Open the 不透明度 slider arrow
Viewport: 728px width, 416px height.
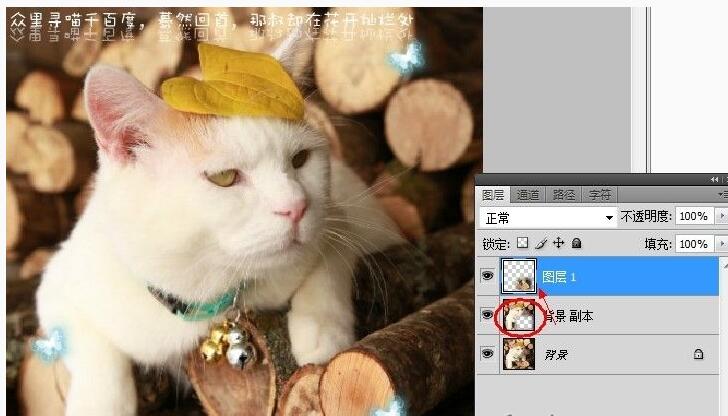[x=722, y=216]
